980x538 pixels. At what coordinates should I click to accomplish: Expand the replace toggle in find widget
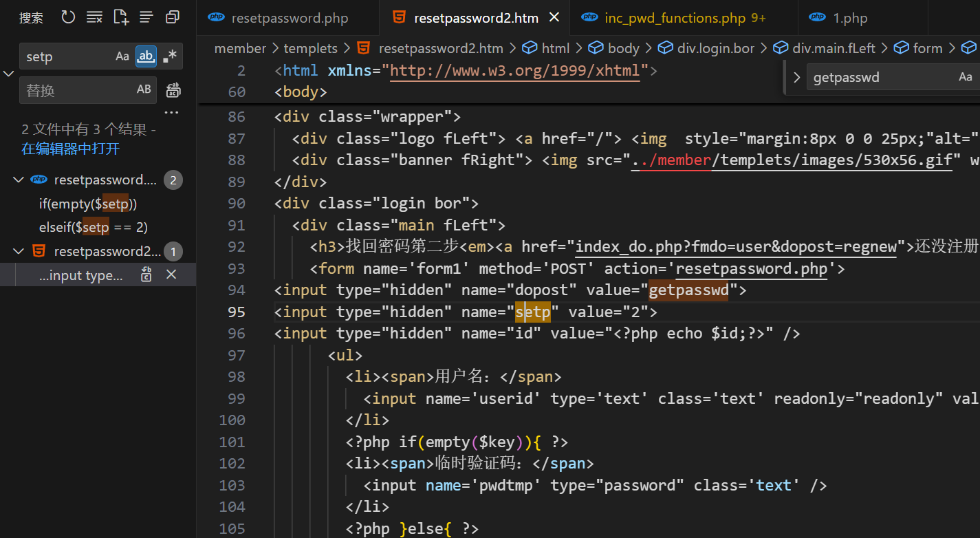[x=797, y=77]
